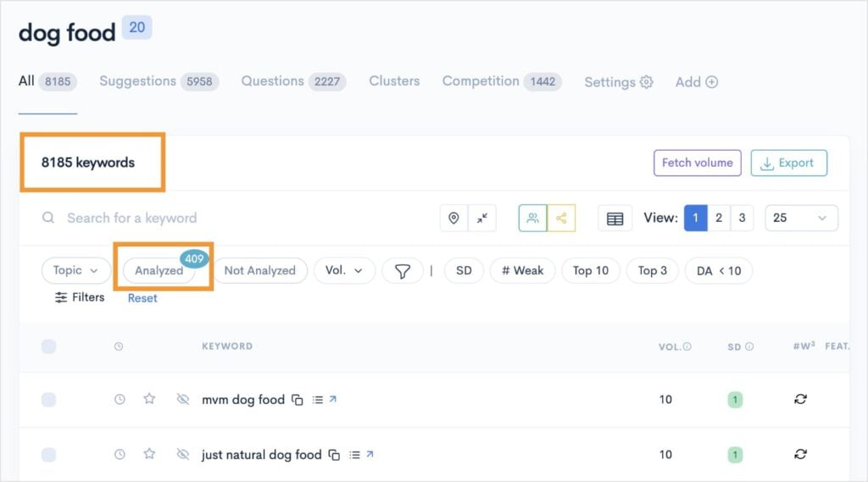Star the just natural dog food keyword
The height and width of the screenshot is (482, 868).
tap(149, 454)
